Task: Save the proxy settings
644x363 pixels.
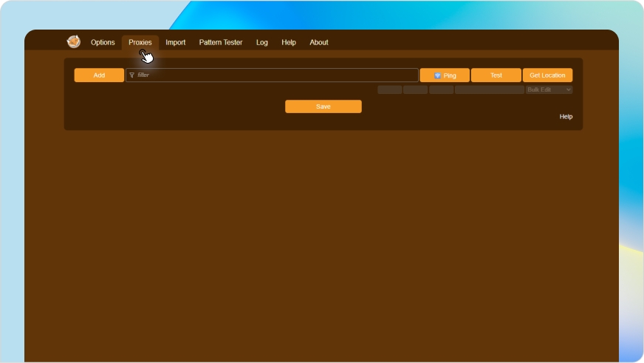Action: 323,106
